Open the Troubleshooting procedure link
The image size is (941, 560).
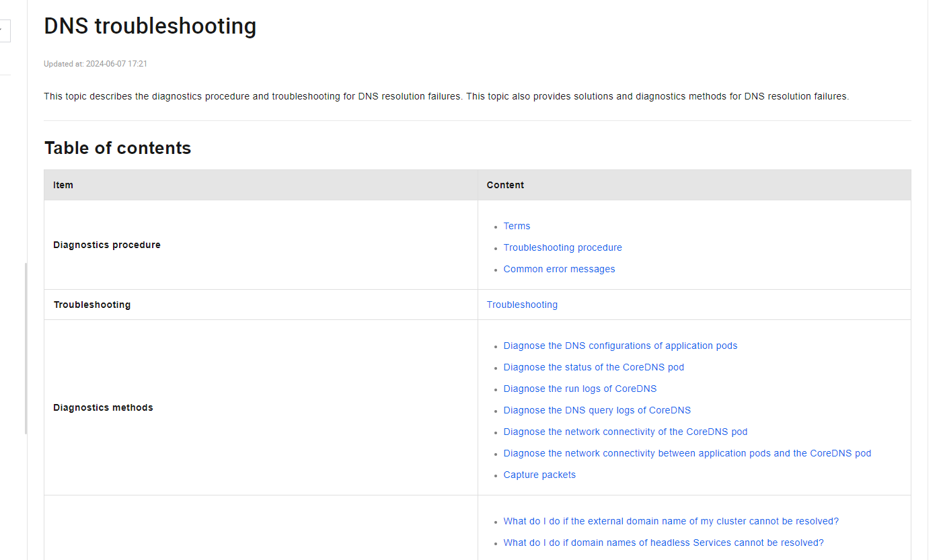(562, 247)
